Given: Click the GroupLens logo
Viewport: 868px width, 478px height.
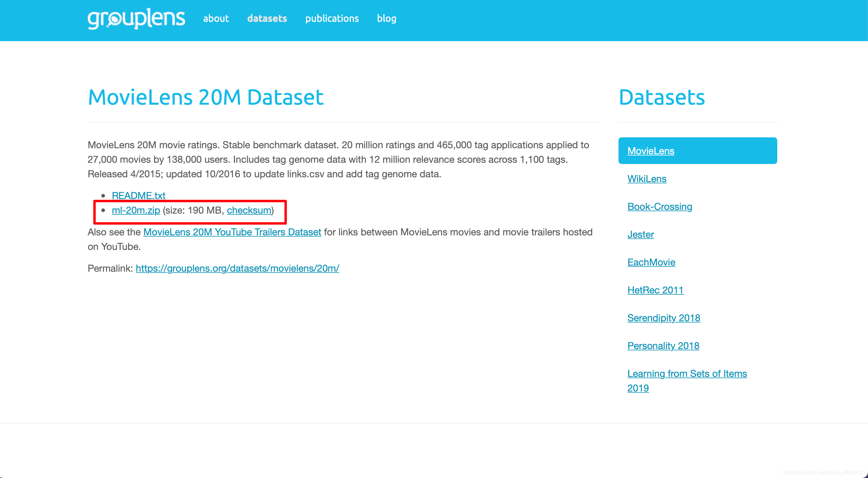Looking at the screenshot, I should click(x=136, y=19).
